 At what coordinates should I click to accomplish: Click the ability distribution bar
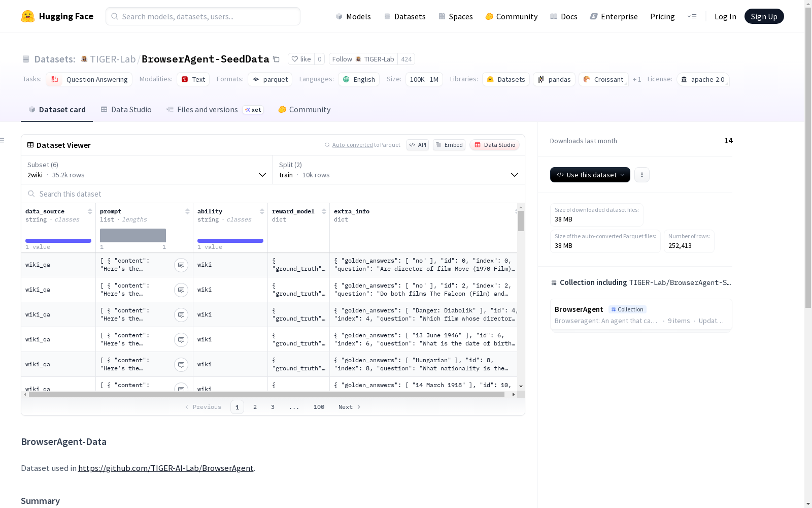[x=230, y=241]
